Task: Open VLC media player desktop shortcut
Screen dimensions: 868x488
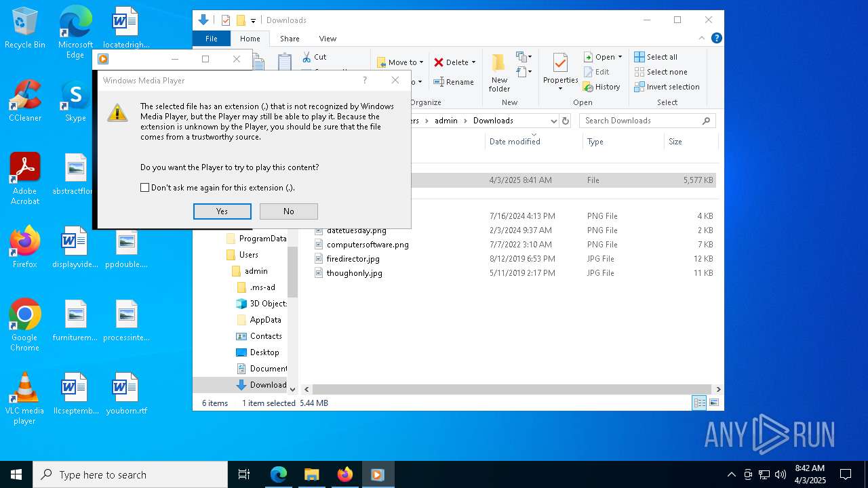Action: click(25, 399)
